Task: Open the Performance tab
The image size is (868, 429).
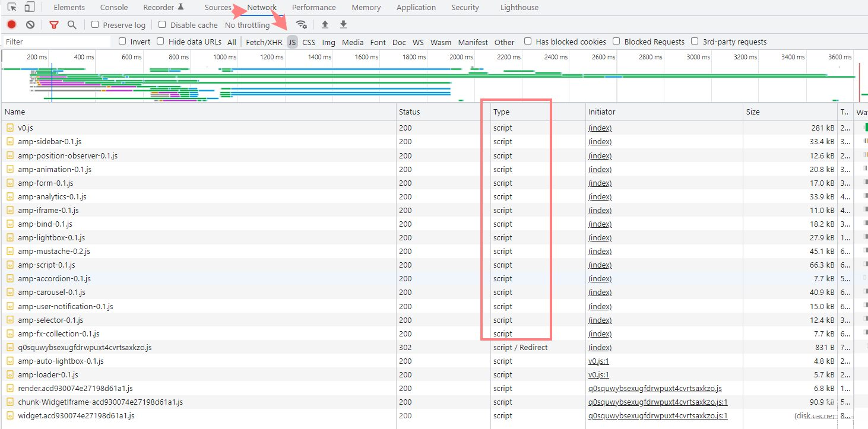Action: 313,8
